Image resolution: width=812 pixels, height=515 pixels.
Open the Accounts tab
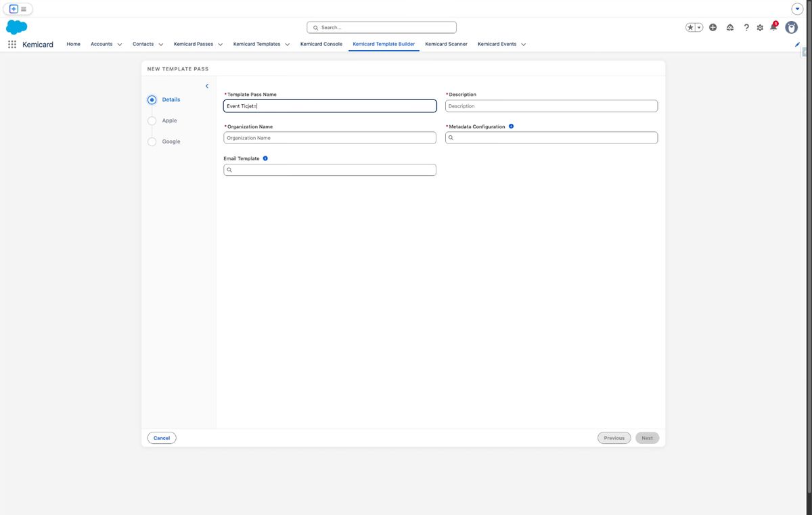tap(101, 44)
